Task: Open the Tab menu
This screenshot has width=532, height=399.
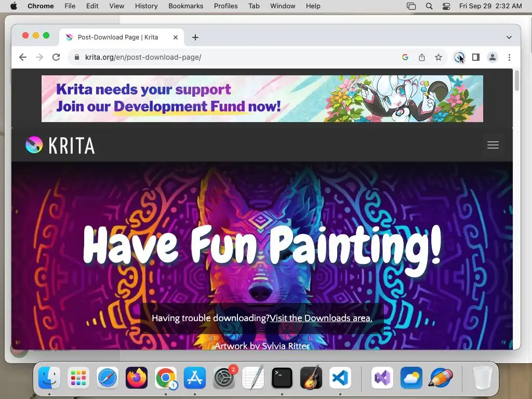Action: tap(254, 6)
